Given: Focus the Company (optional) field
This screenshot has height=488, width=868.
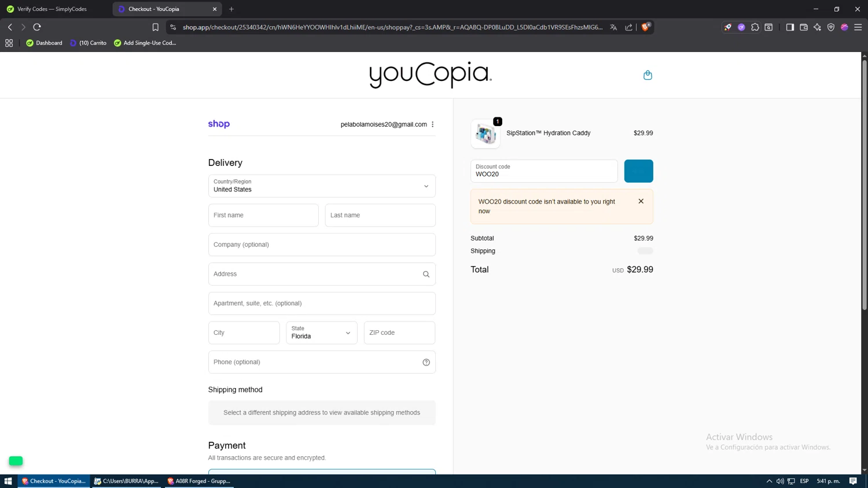Looking at the screenshot, I should click(x=322, y=245).
